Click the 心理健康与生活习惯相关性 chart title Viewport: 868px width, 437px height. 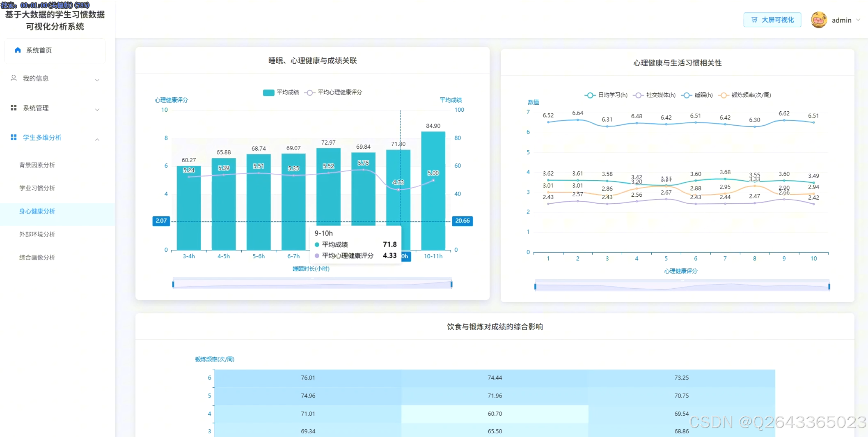tap(677, 63)
